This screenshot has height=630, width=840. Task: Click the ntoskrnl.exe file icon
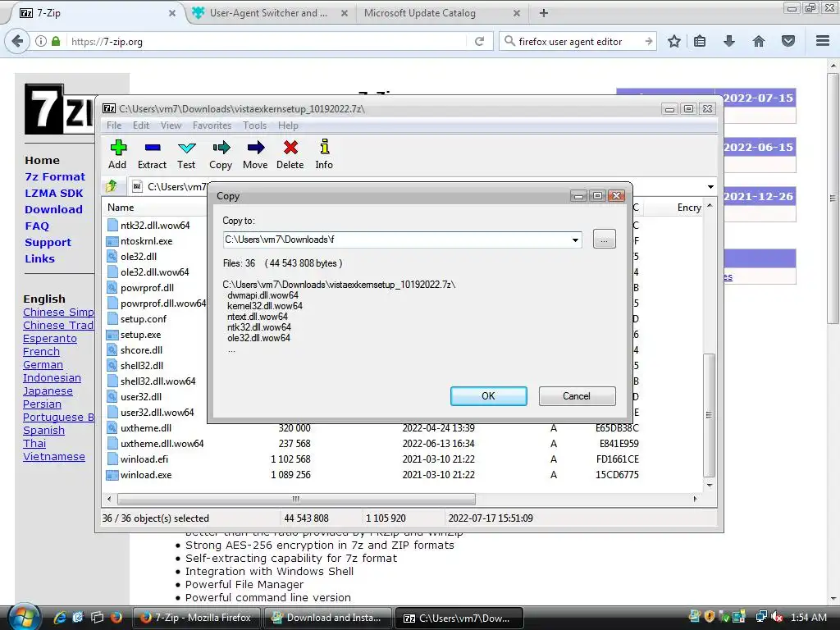pyautogui.click(x=112, y=241)
